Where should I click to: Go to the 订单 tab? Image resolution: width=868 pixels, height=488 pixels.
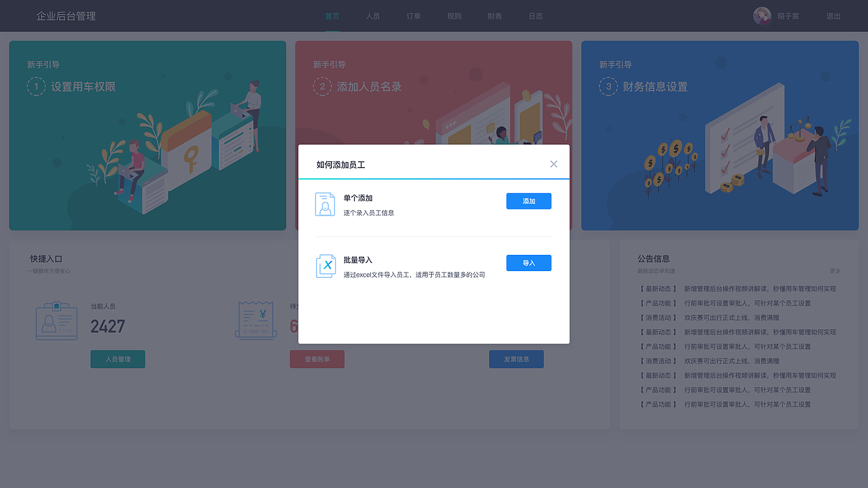pyautogui.click(x=414, y=16)
